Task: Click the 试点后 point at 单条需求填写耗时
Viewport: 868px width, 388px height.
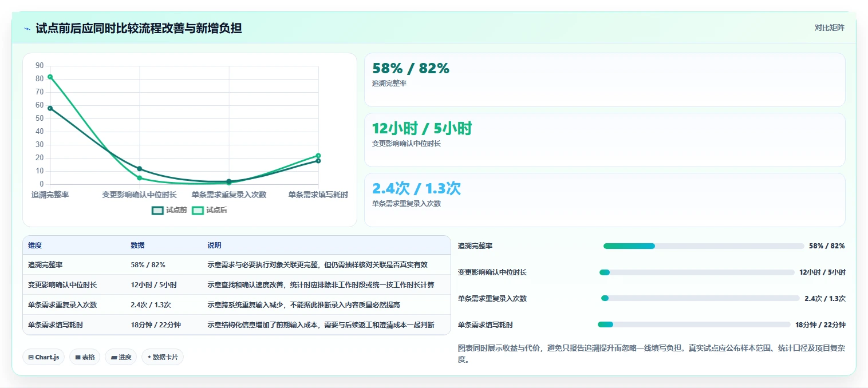Action: click(318, 156)
